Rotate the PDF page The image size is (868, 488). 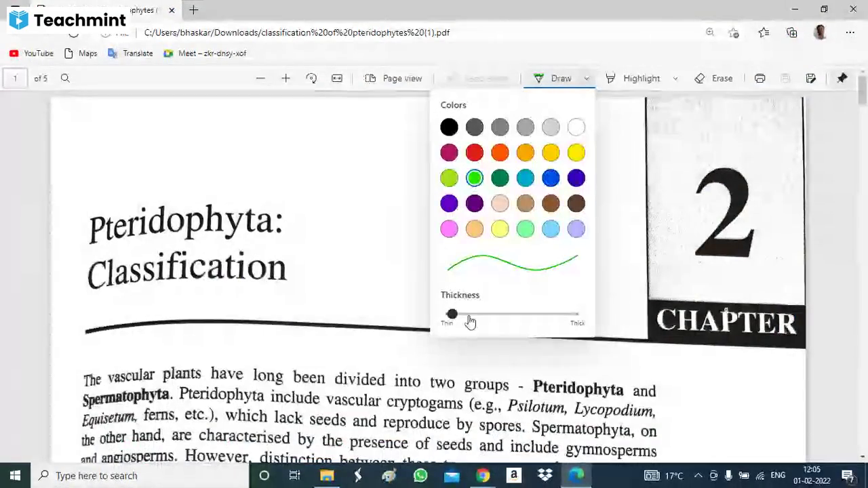click(x=311, y=79)
